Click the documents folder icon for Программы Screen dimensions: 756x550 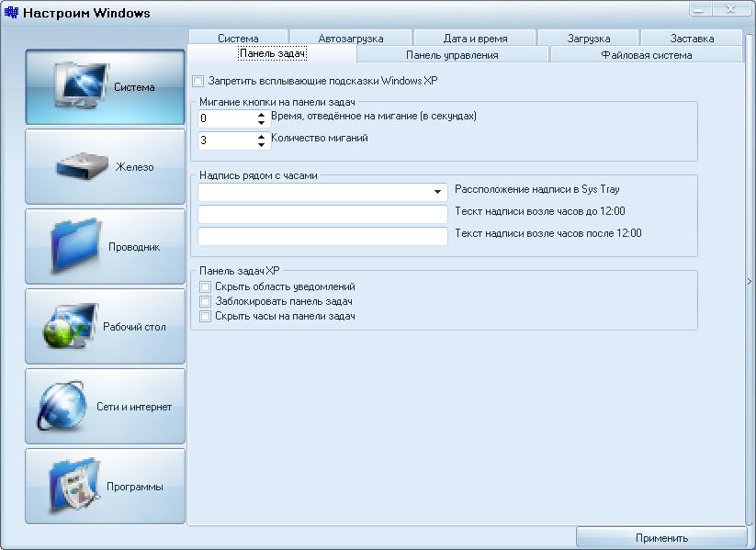coord(73,486)
